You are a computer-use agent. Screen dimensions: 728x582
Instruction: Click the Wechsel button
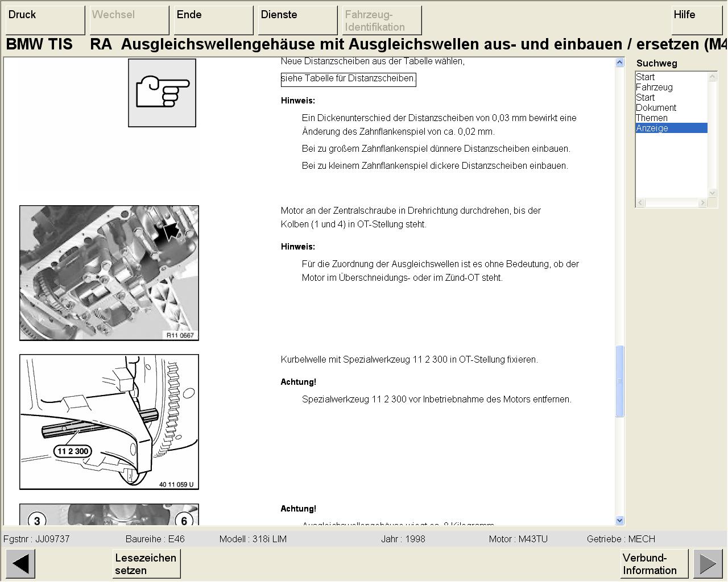pyautogui.click(x=129, y=20)
